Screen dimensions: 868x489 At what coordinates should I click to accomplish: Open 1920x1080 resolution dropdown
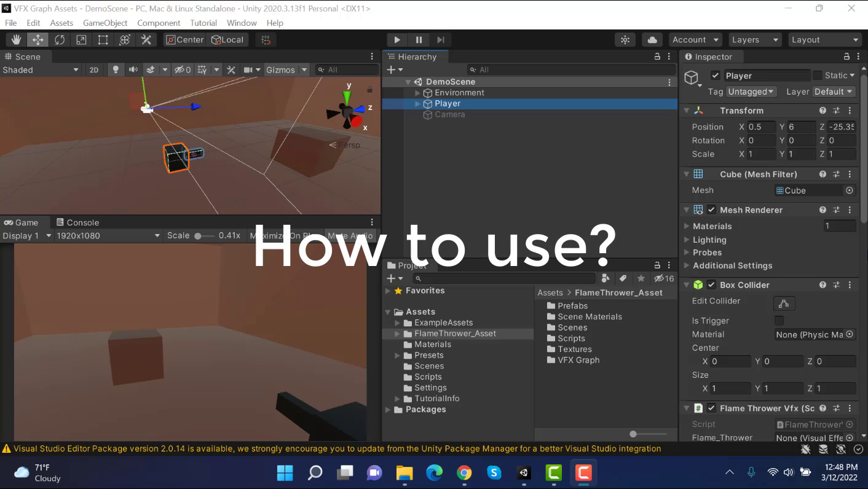[108, 236]
